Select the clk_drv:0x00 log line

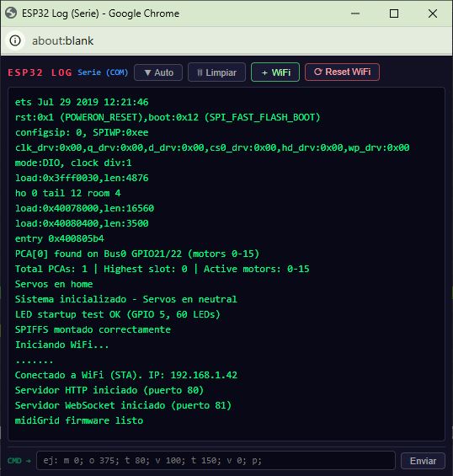pos(212,147)
